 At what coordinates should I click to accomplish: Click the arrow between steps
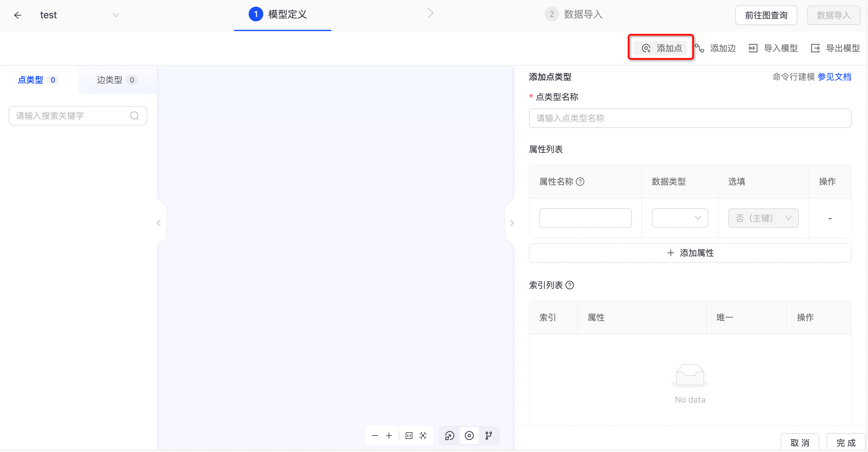pos(430,13)
